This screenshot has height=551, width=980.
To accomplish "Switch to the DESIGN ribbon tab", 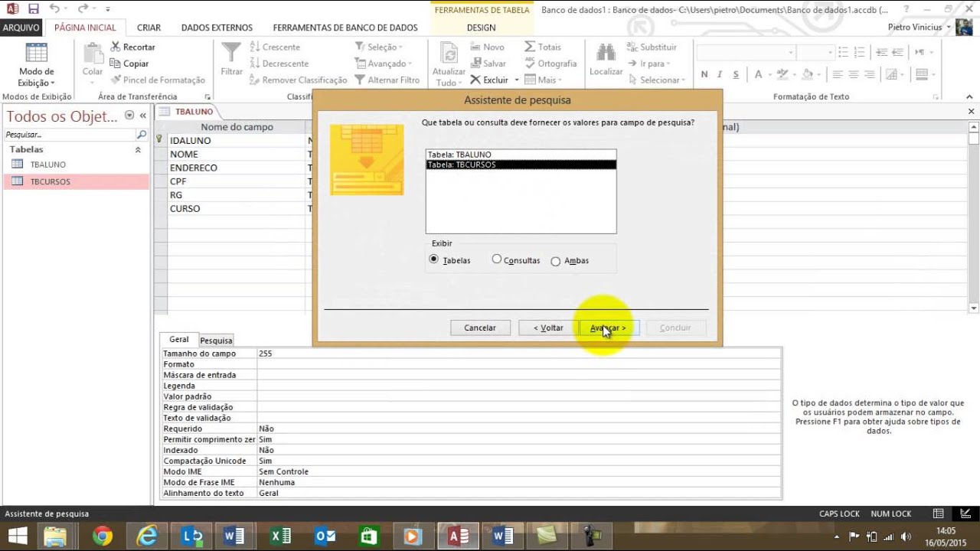I will (482, 28).
